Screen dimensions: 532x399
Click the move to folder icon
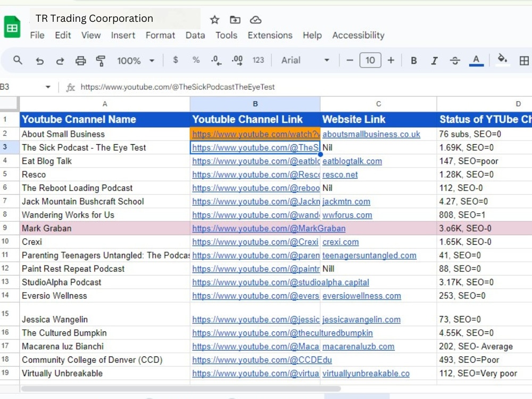(235, 20)
